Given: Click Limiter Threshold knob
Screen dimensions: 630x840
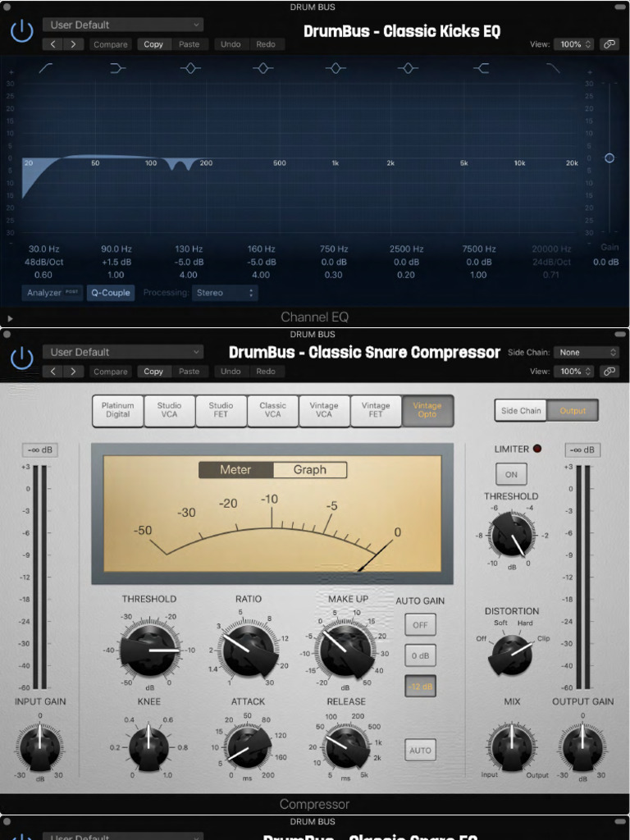Looking at the screenshot, I should pyautogui.click(x=512, y=534).
